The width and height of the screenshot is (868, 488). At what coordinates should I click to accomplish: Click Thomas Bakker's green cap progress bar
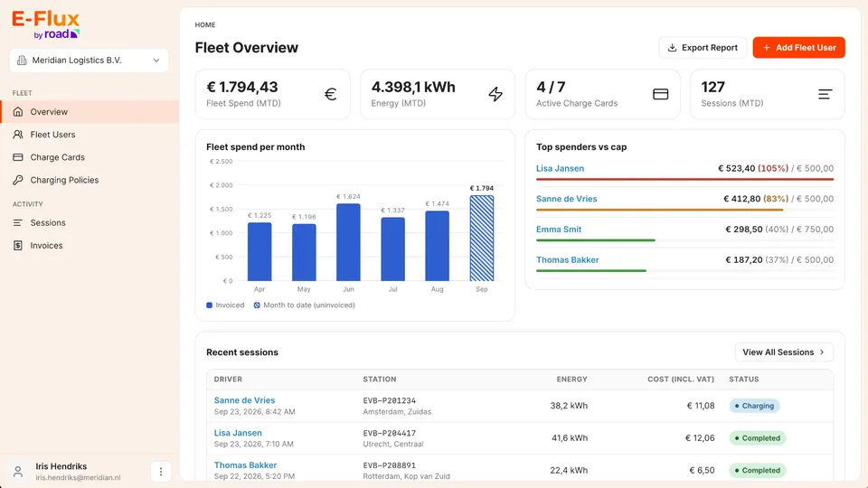point(591,270)
